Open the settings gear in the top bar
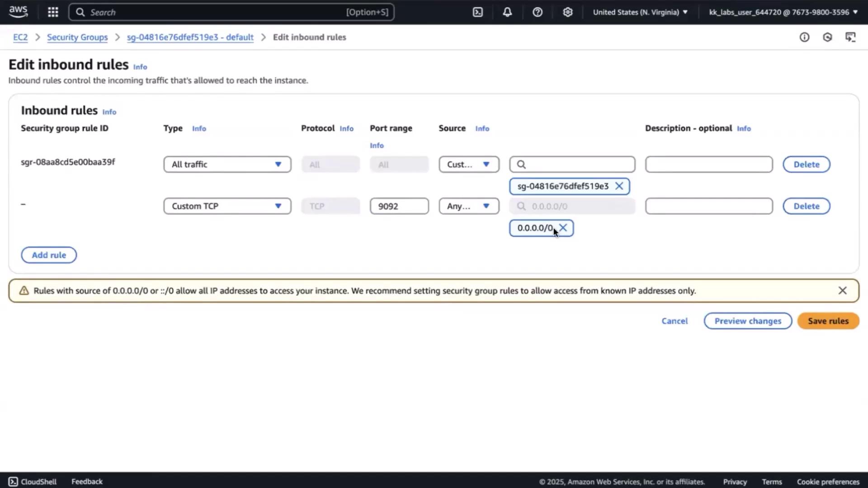The image size is (868, 488). coord(567,12)
